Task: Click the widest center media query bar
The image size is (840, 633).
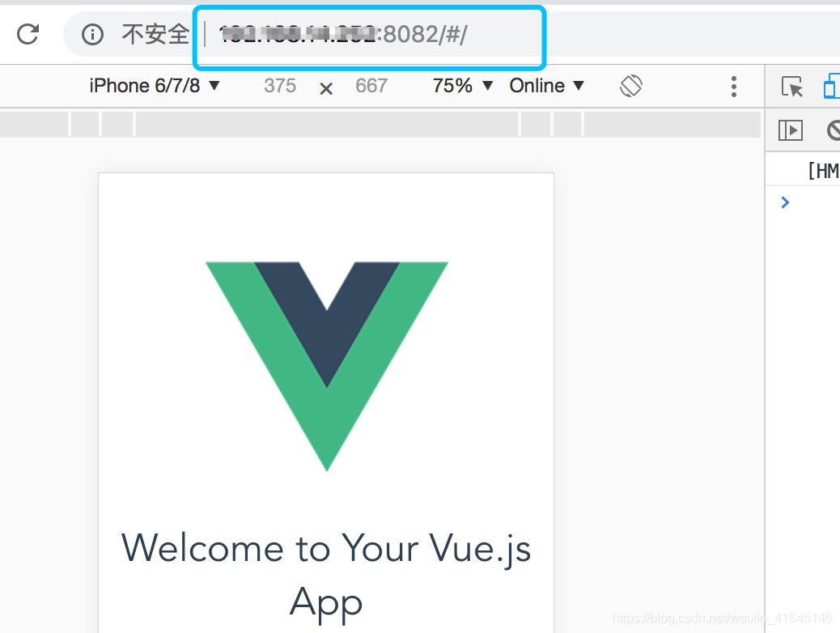Action: [326, 124]
